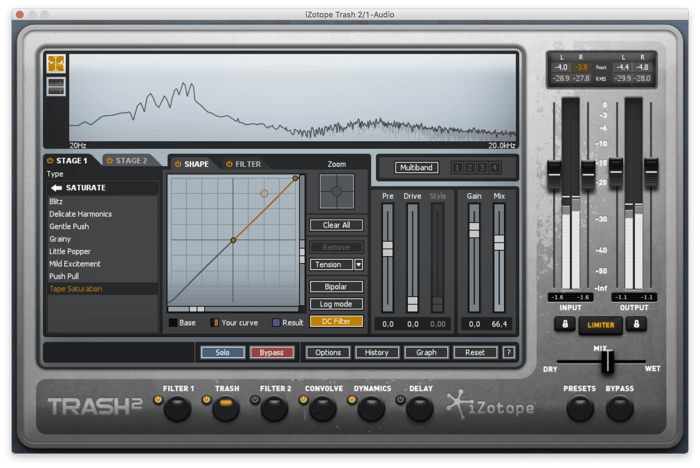Open the Presets knob button

(x=580, y=409)
